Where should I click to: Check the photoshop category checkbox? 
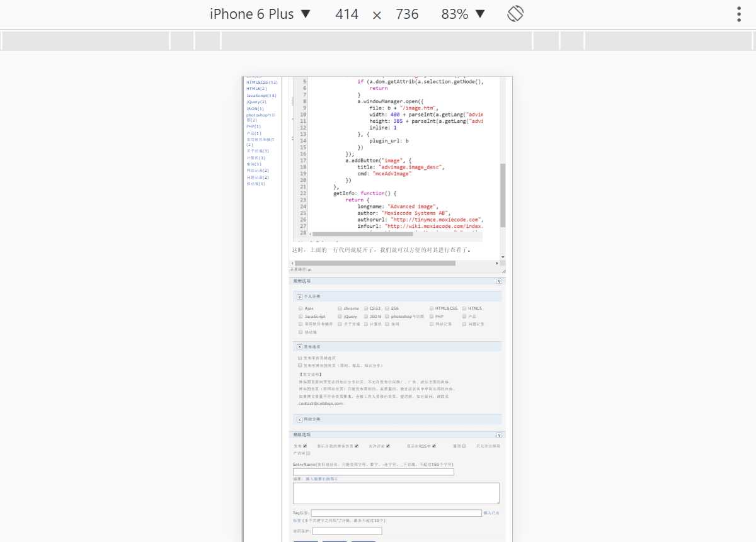click(x=387, y=317)
